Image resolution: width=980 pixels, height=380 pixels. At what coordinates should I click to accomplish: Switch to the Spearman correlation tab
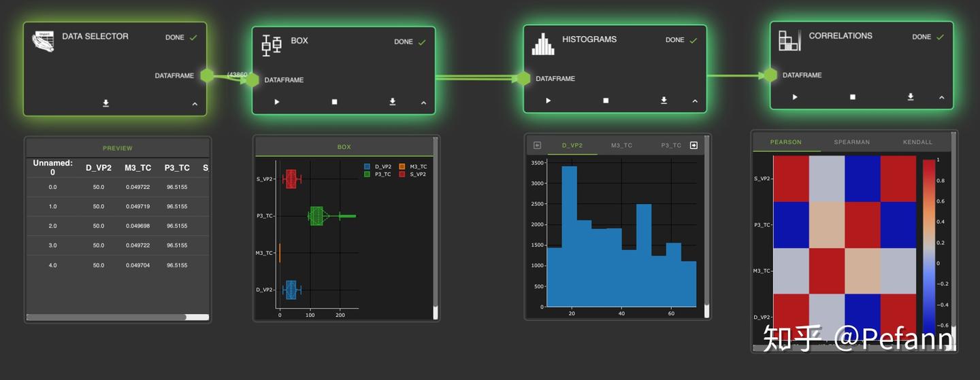point(852,142)
